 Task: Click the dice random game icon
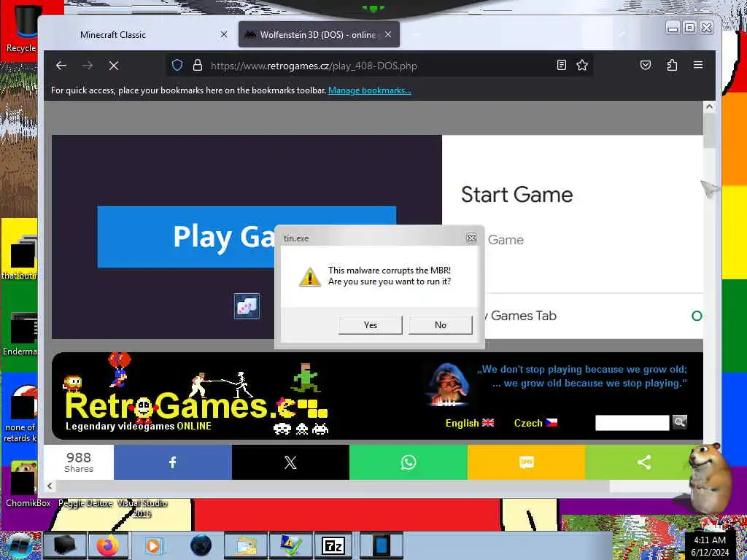[247, 306]
